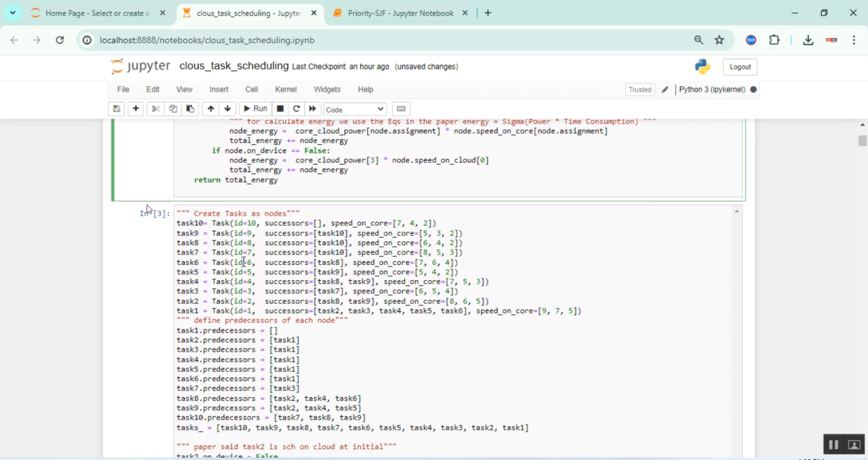Paste cells below using the clipboard icon
868x460 pixels.
190,109
